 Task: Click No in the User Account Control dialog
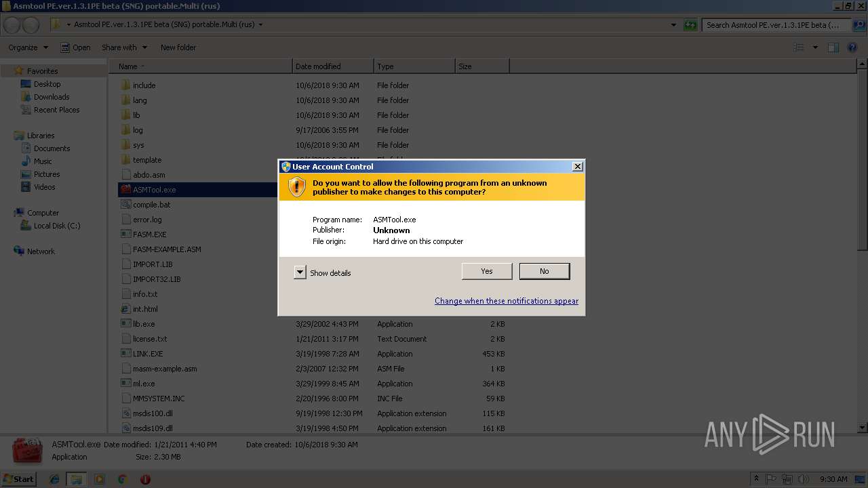point(545,271)
